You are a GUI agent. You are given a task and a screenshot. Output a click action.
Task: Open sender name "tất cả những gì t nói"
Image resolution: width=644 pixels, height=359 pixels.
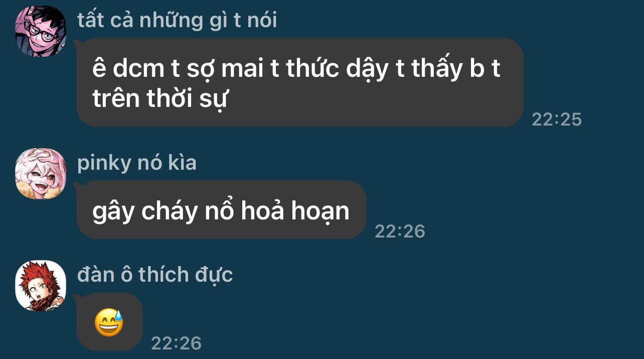pyautogui.click(x=177, y=21)
